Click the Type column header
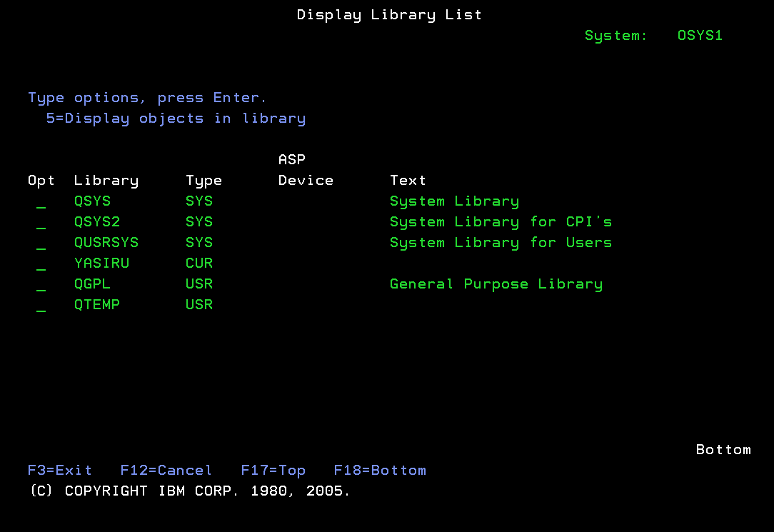 (x=204, y=181)
